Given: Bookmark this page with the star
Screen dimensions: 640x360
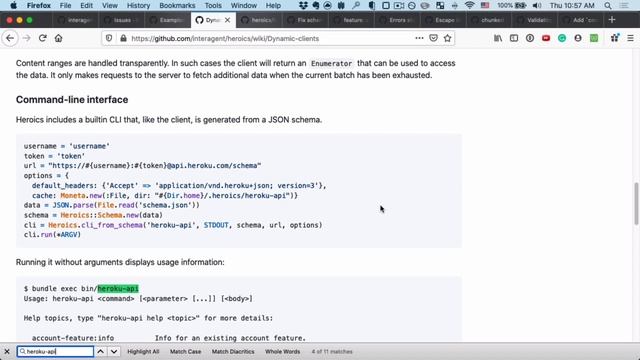Looking at the screenshot, I should tap(447, 38).
